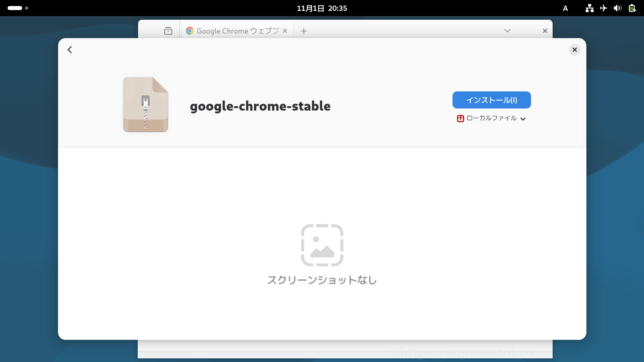Click the wired network status icon

[x=590, y=8]
